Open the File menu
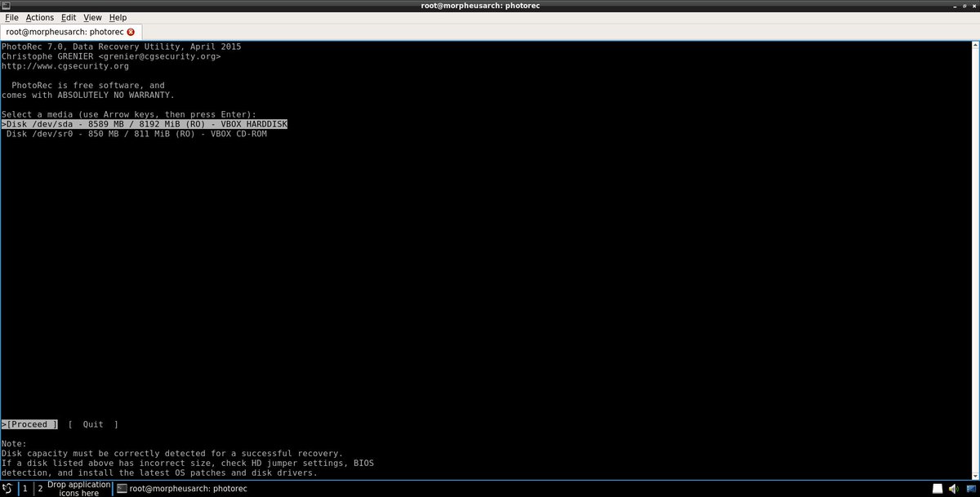The image size is (980, 497). [x=11, y=17]
